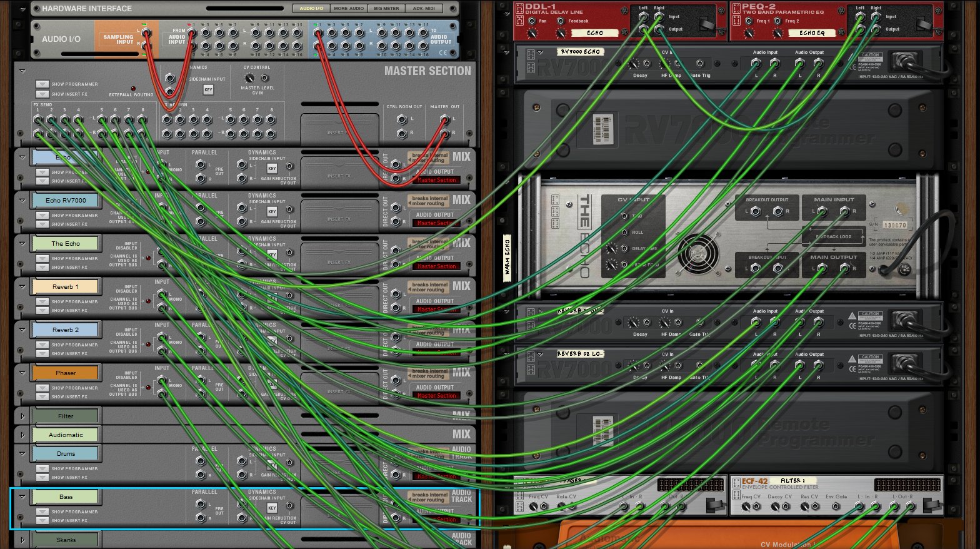Expand the Audiomatic mix channel
The width and height of the screenshot is (980, 549).
pos(22,435)
